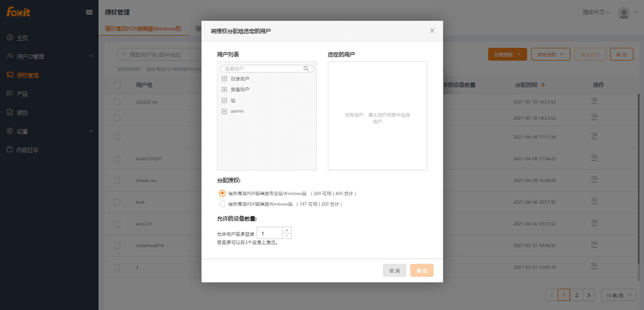Click action icon for 2021-04-09 17:51:34 row
The height and width of the screenshot is (310, 644).
pos(594,135)
